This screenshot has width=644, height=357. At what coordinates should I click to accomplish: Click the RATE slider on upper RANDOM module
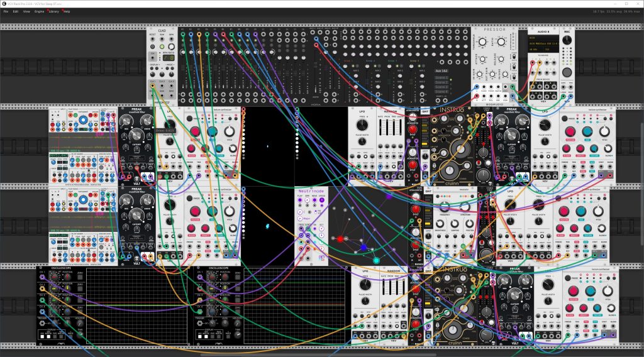pos(381,127)
